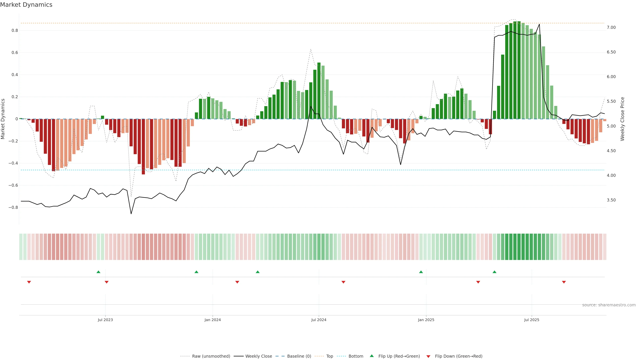Toggle the Weekly Close legend entry
The image size is (644, 362).
(258, 356)
